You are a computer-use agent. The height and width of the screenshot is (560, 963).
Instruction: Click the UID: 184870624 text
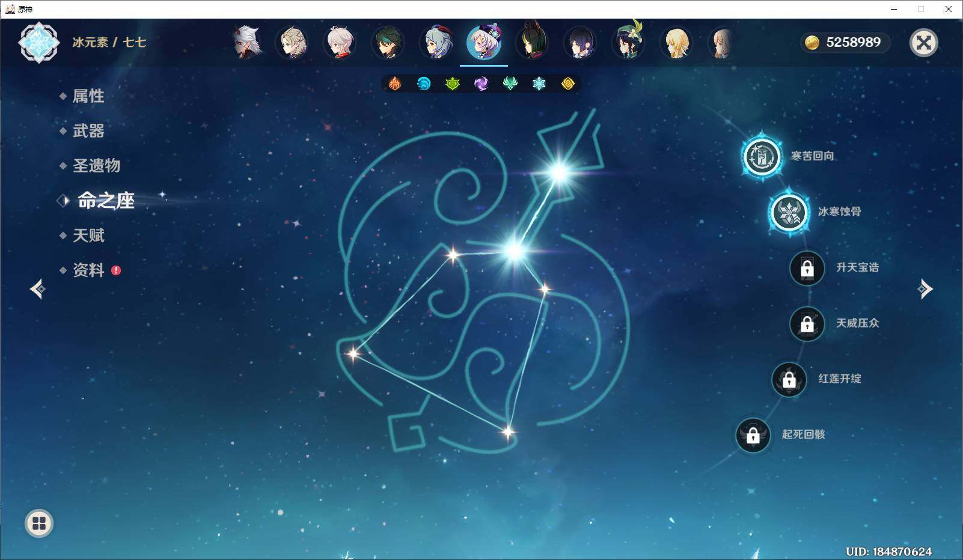click(888, 551)
